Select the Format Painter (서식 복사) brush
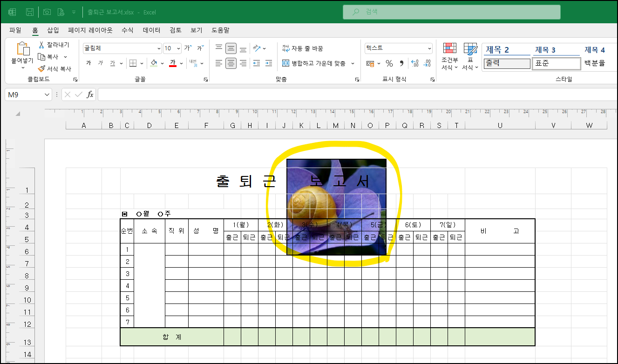Image resolution: width=618 pixels, height=364 pixels. [x=54, y=68]
